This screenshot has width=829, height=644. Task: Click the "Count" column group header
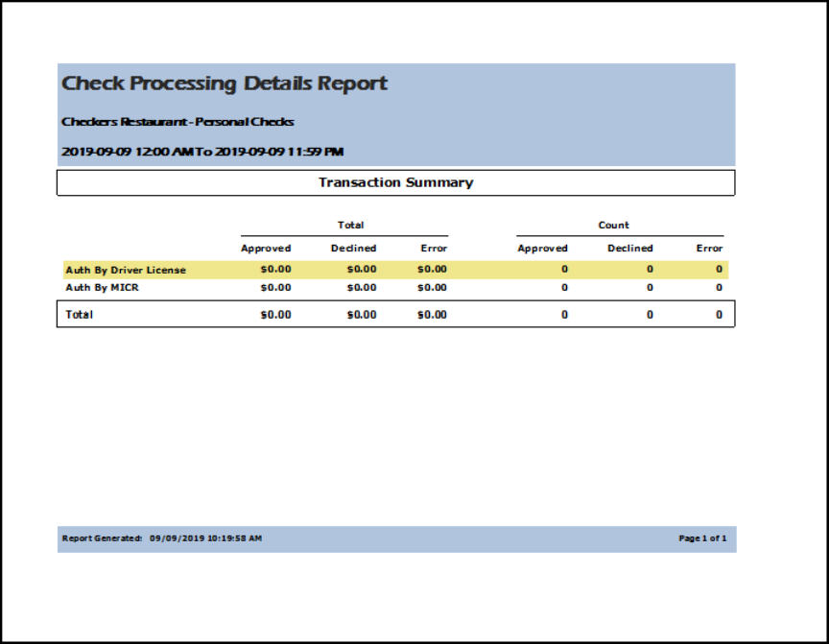click(613, 225)
